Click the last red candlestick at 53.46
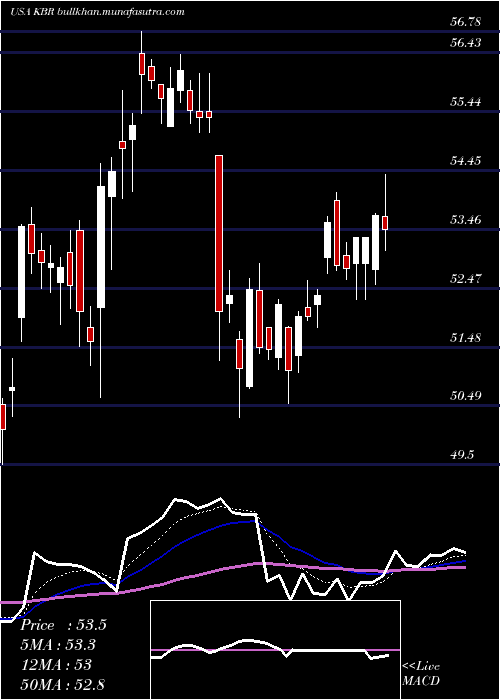Viewport: 500px width, 700px height. tap(385, 223)
